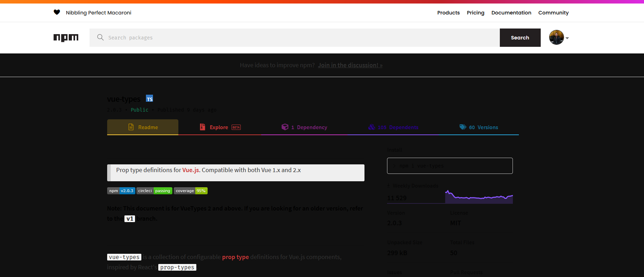This screenshot has width=644, height=277.
Task: Click the 11 529 downloads count
Action: tap(397, 198)
